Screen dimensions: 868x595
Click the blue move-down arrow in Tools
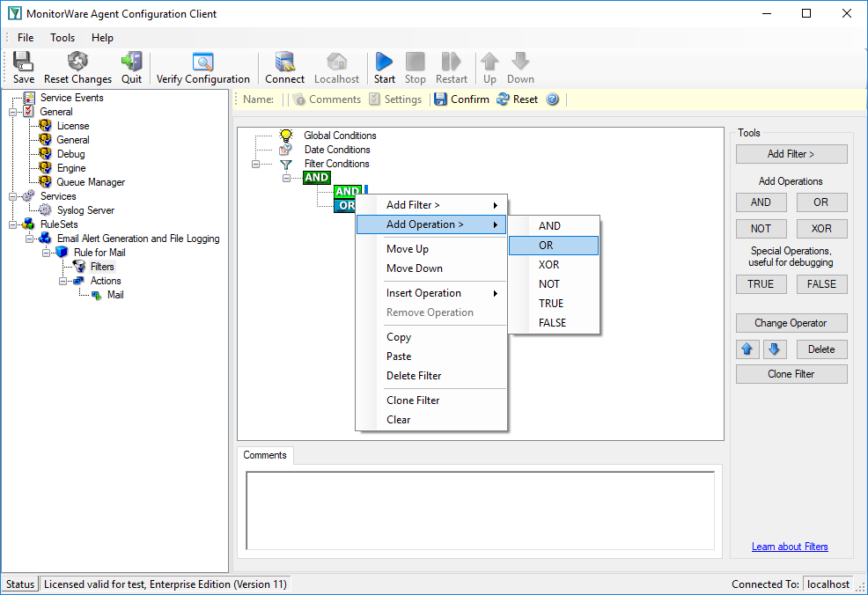click(775, 349)
